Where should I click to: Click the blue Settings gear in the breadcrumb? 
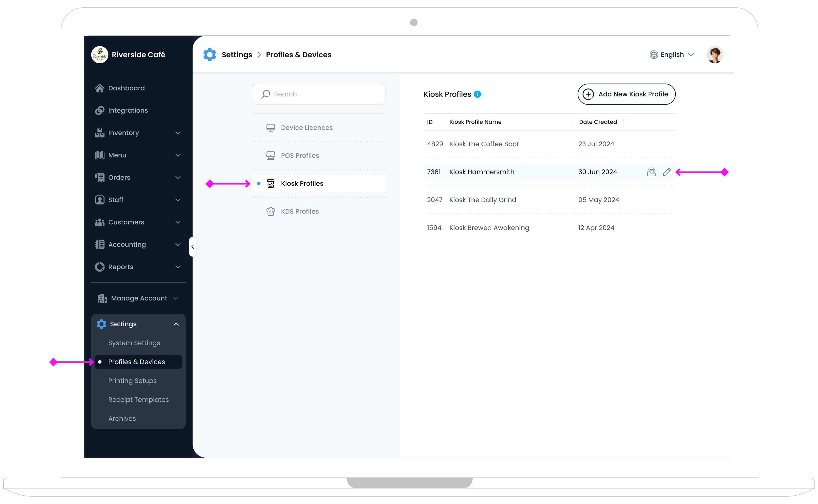point(210,55)
